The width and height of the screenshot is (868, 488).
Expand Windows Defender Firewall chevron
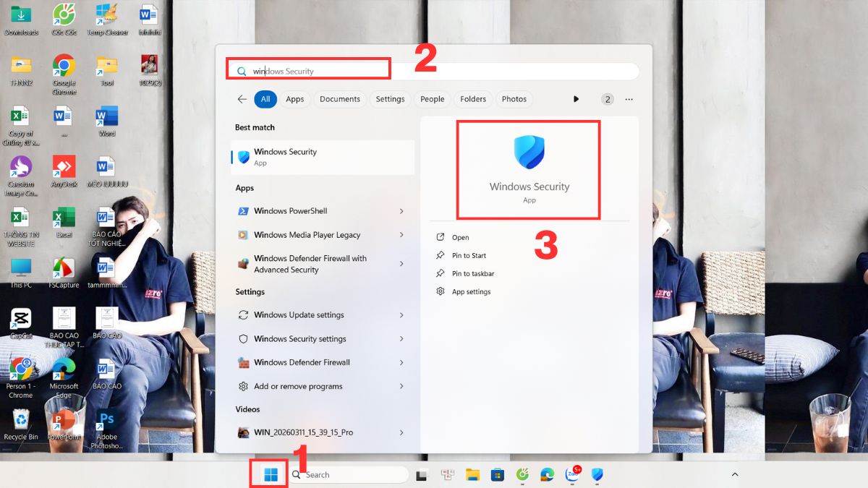(x=401, y=363)
